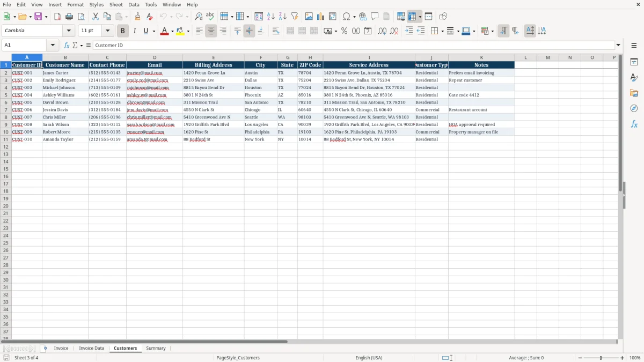
Task: Toggle Underline formatting
Action: tap(145, 31)
